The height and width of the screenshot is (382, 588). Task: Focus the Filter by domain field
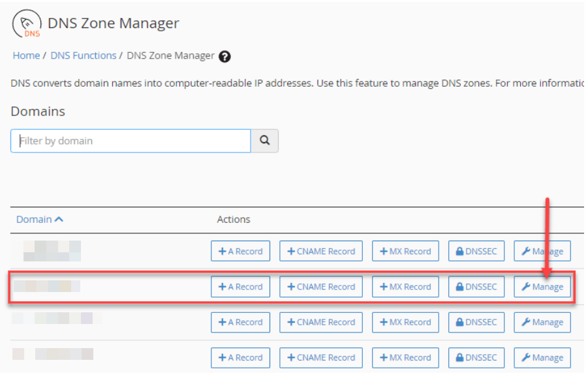pyautogui.click(x=131, y=141)
